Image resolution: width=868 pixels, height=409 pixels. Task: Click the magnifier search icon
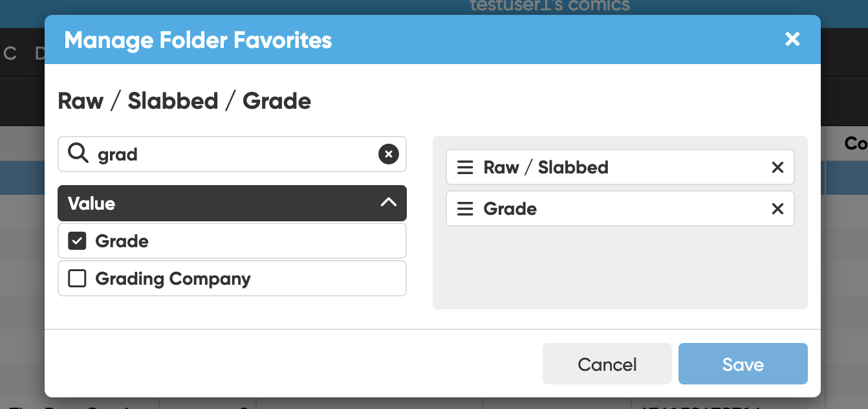coord(78,154)
